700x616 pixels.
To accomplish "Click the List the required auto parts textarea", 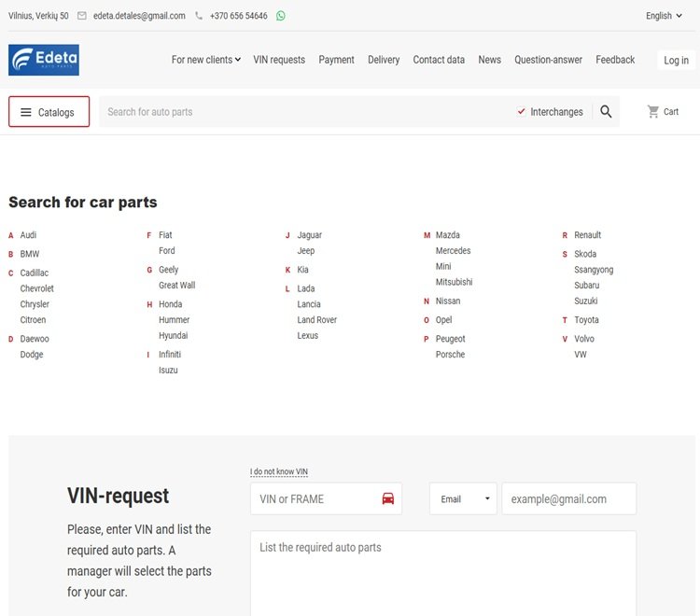I will pyautogui.click(x=442, y=569).
